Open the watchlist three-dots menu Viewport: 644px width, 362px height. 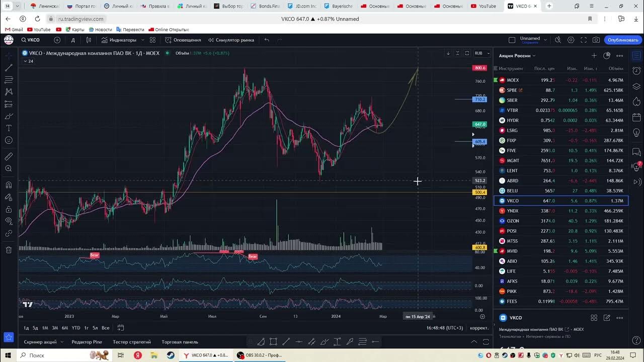pos(620,55)
